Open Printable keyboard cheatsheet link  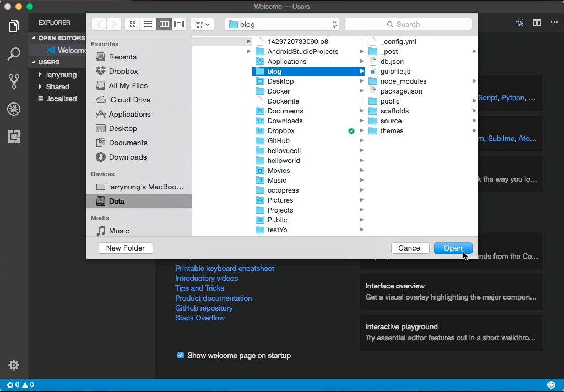(225, 268)
